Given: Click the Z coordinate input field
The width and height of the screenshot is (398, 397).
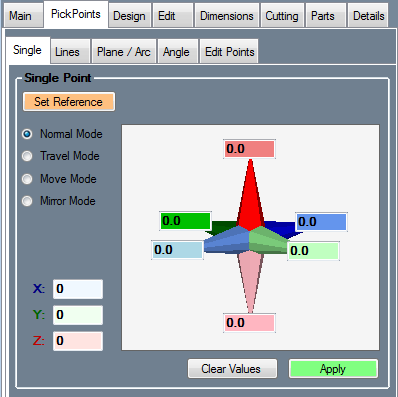Looking at the screenshot, I should 78,341.
